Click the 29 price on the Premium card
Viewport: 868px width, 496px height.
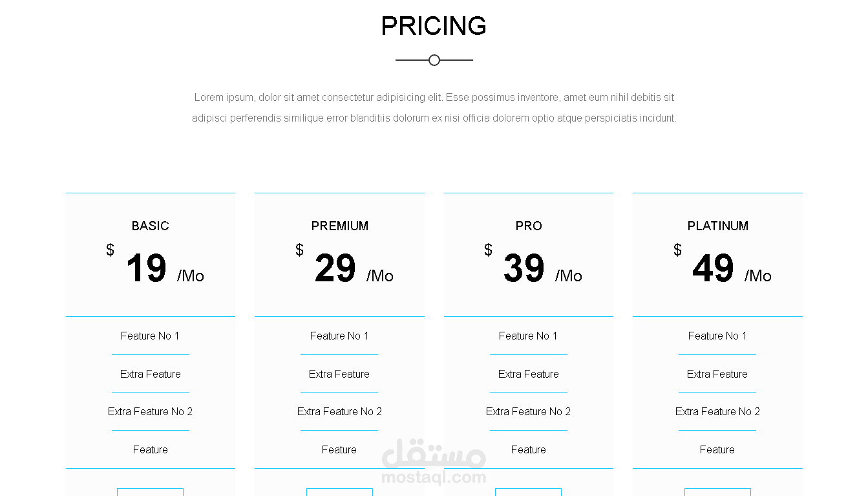click(335, 268)
